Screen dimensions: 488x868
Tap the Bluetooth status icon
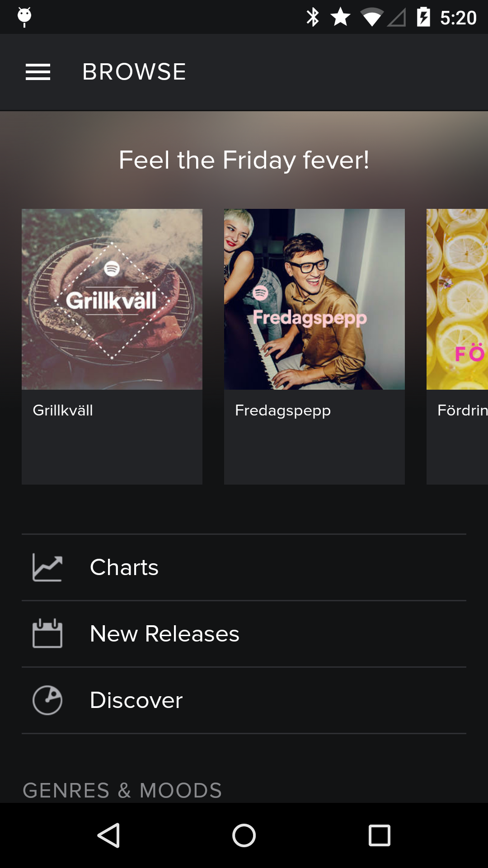313,17
